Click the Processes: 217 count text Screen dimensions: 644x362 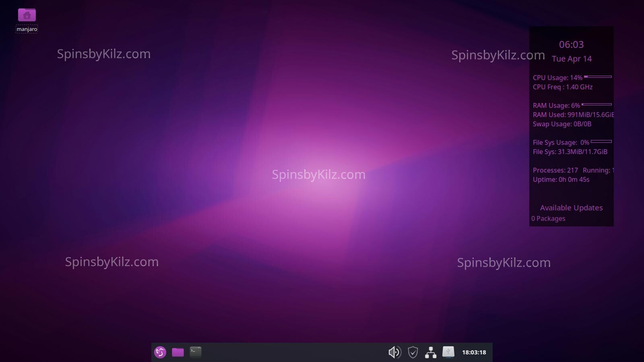[x=555, y=170]
